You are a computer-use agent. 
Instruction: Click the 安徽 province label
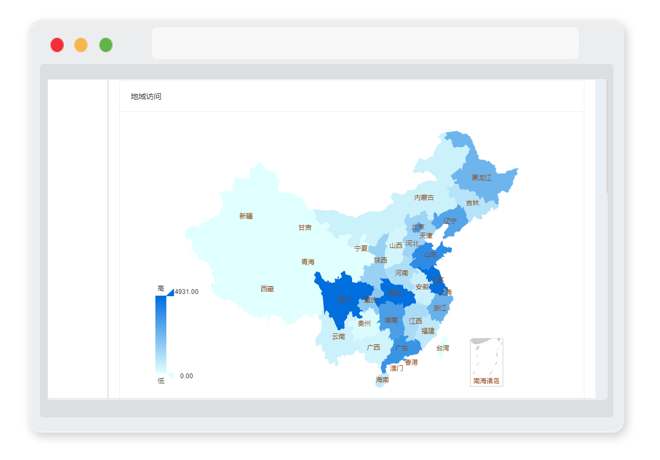[422, 287]
